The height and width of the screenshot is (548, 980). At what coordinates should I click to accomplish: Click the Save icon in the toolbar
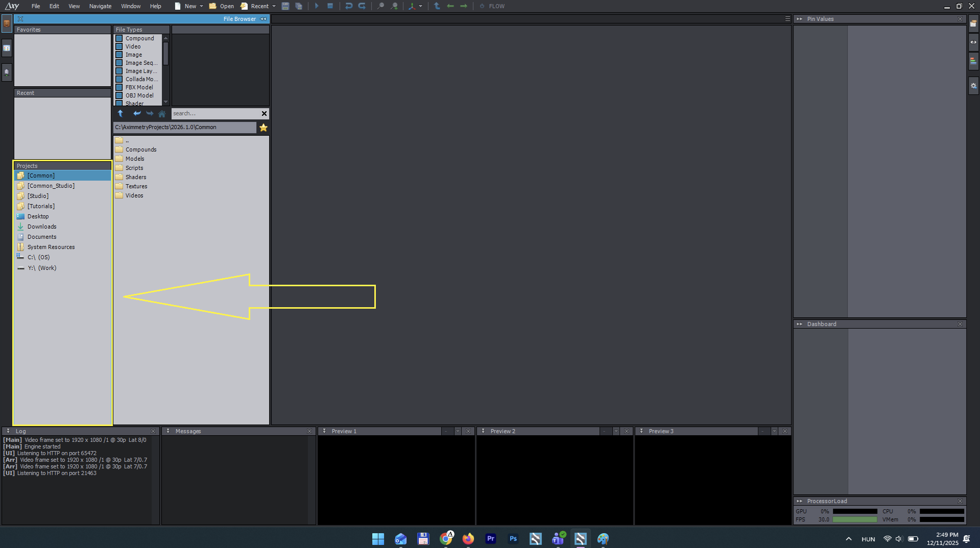click(285, 6)
